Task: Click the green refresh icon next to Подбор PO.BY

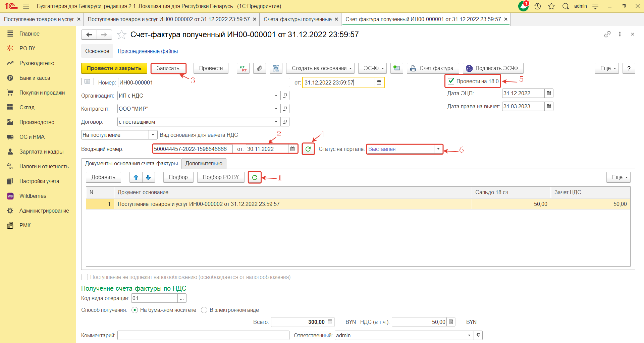Action: 255,177
